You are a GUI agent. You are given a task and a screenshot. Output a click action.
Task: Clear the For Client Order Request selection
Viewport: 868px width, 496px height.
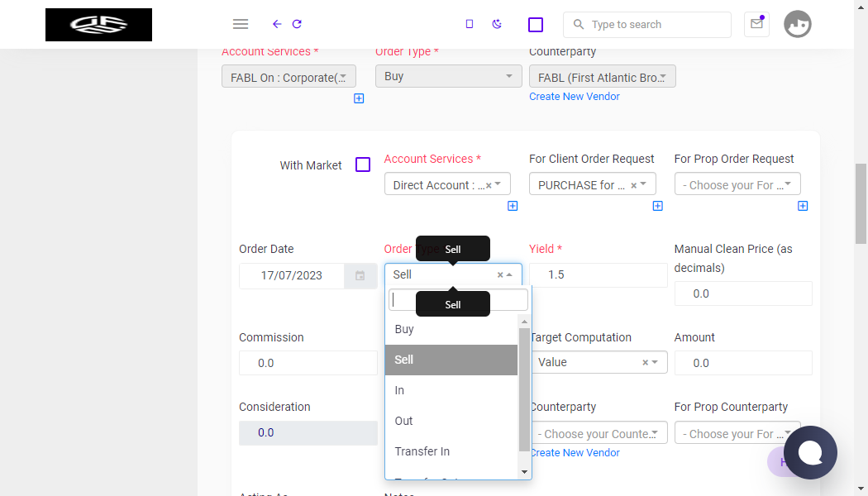(x=633, y=185)
